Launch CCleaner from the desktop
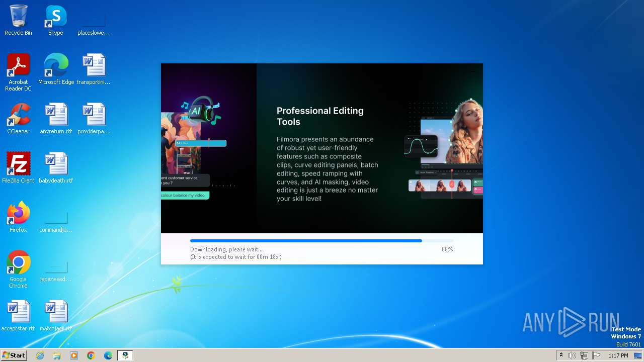 (x=18, y=119)
